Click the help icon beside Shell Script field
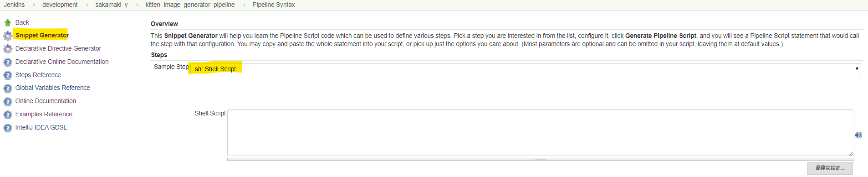Image resolution: width=868 pixels, height=177 pixels. tap(858, 135)
